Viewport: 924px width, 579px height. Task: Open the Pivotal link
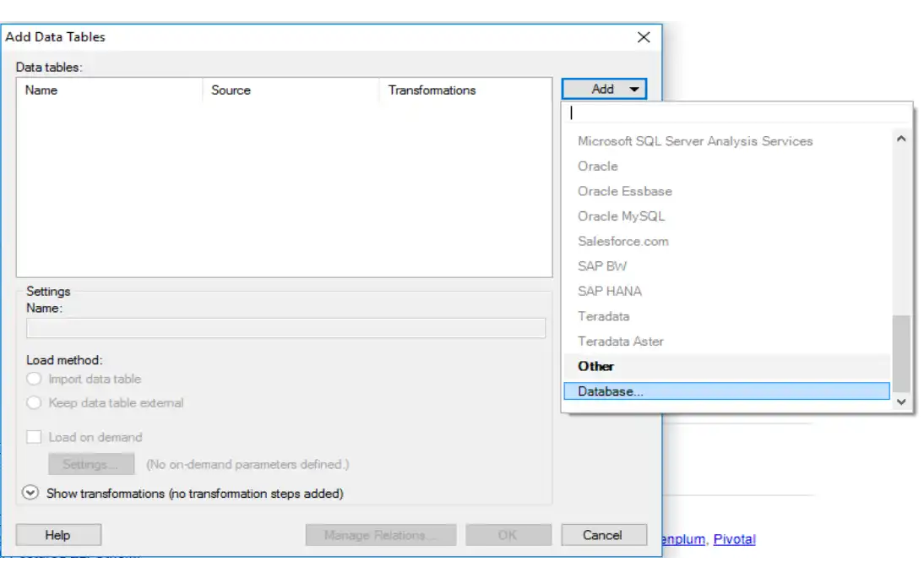[x=734, y=539]
